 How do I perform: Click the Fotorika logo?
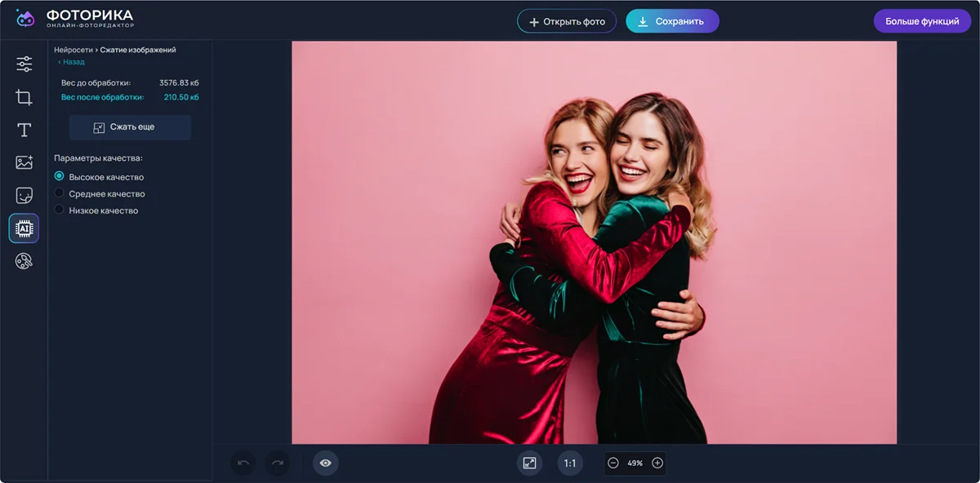tap(74, 19)
